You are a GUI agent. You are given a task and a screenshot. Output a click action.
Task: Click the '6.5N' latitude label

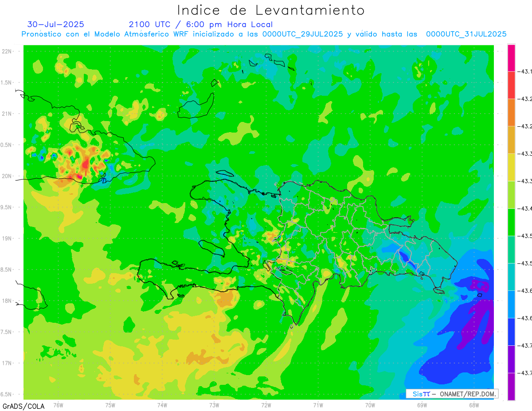pos(6,394)
